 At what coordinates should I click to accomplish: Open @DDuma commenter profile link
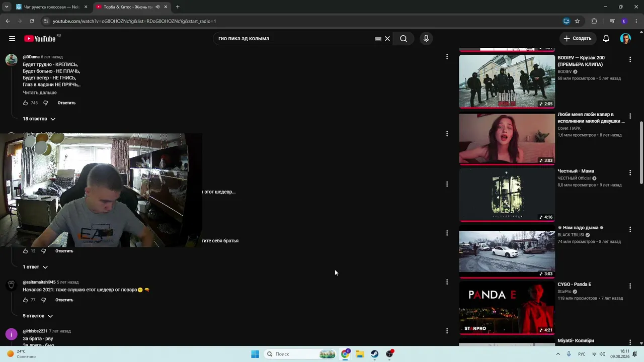31,57
